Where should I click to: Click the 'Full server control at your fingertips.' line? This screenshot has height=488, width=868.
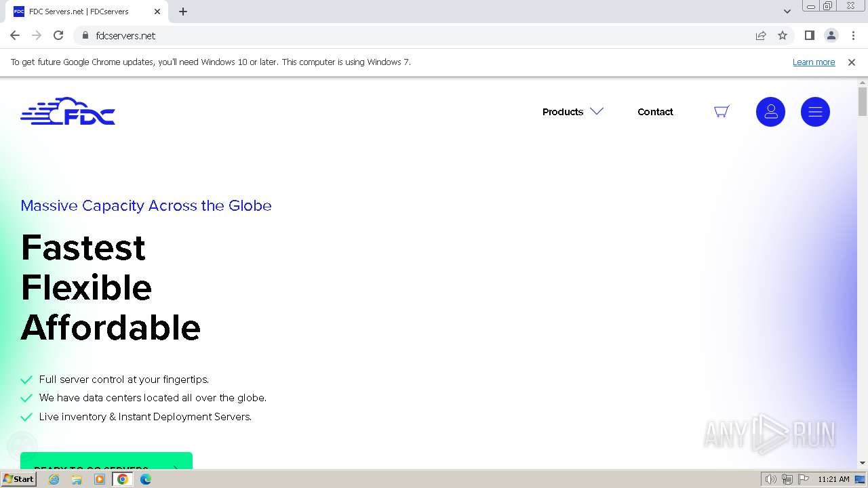(x=124, y=380)
